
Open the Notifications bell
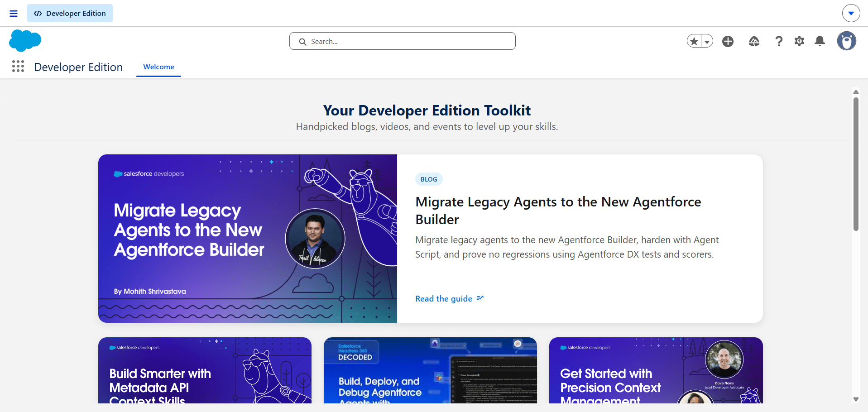pos(820,41)
